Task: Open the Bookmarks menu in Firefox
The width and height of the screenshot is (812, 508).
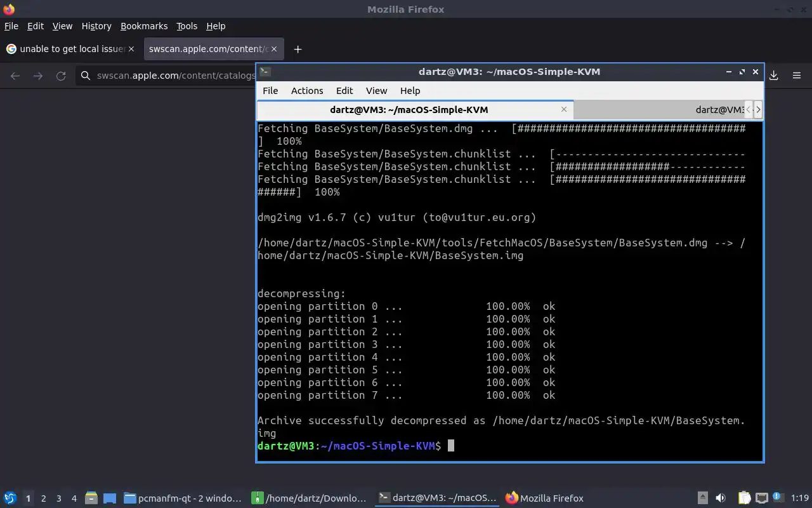Action: (x=144, y=26)
